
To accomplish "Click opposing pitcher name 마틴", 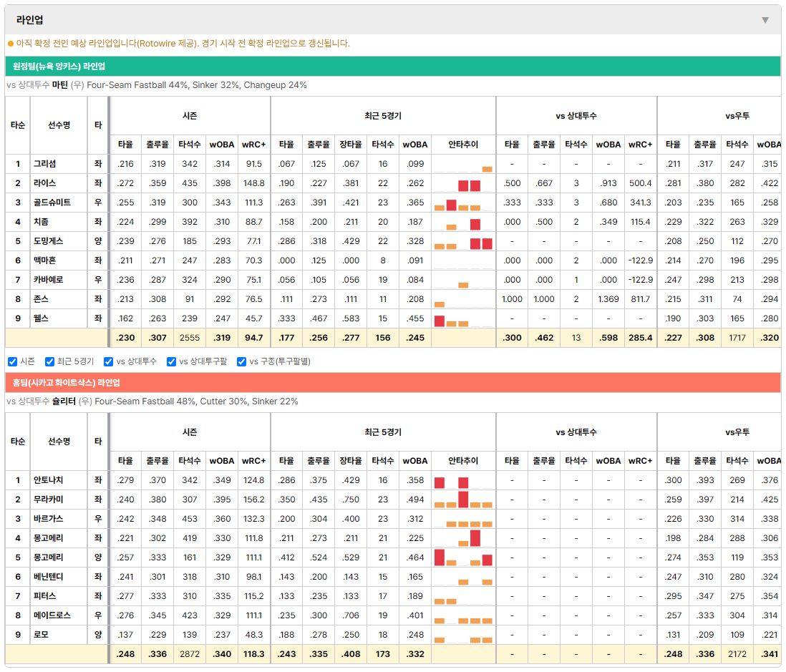I will coord(59,85).
